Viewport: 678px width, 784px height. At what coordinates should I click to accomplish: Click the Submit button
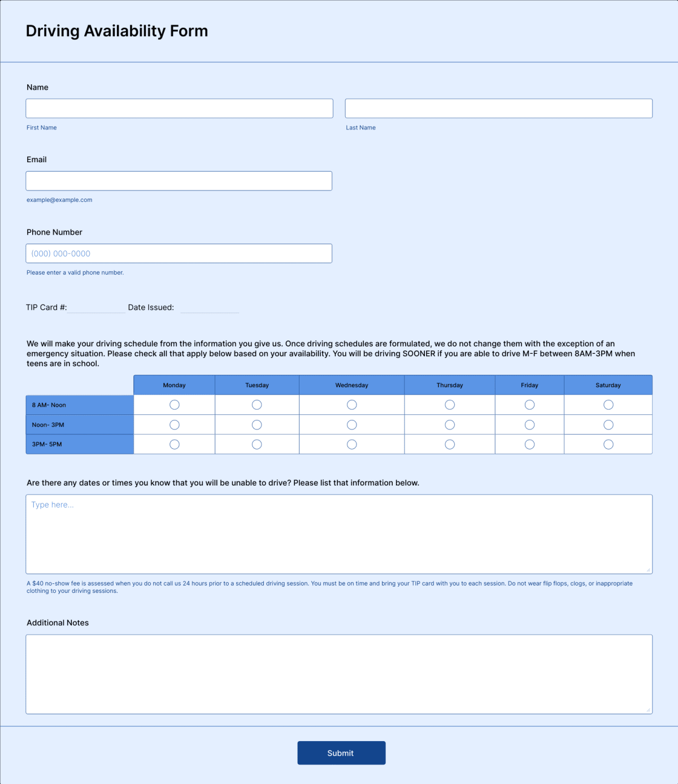(x=341, y=752)
